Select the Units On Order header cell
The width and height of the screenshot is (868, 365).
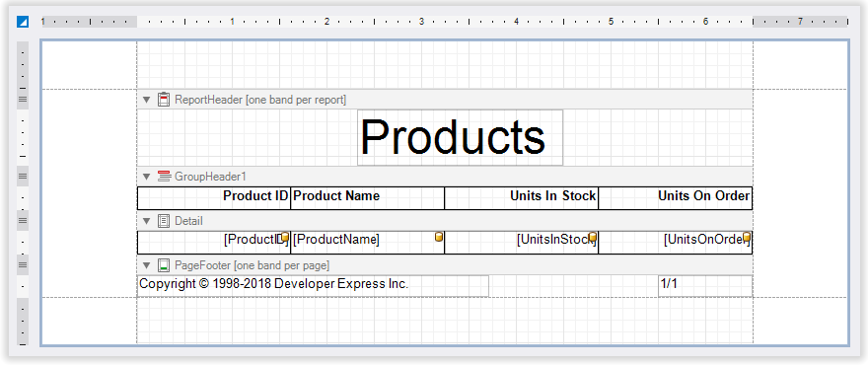pyautogui.click(x=676, y=198)
